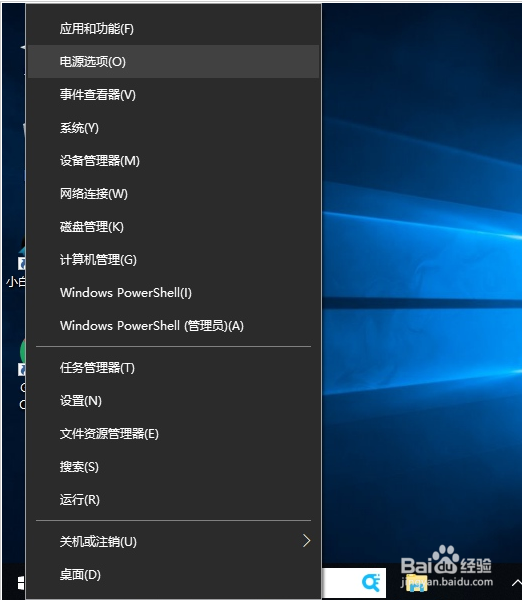This screenshot has height=600, width=522.
Task: Select 磁盘管理(K) entry
Action: pos(173,227)
